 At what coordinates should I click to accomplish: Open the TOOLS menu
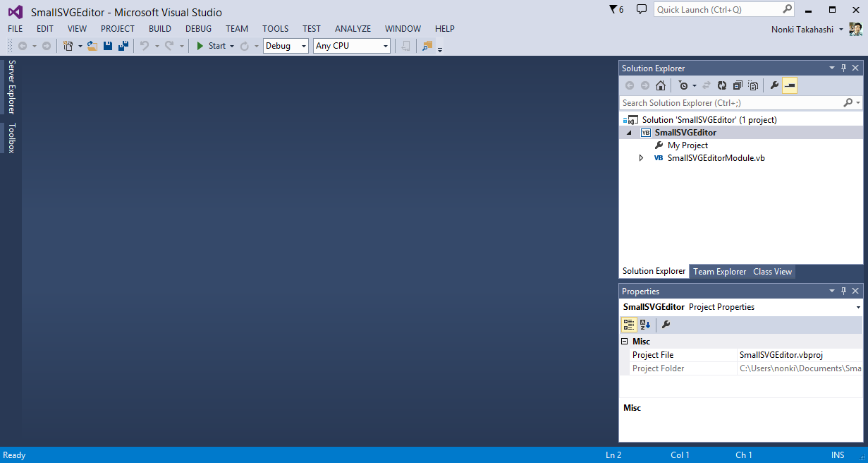click(x=276, y=29)
